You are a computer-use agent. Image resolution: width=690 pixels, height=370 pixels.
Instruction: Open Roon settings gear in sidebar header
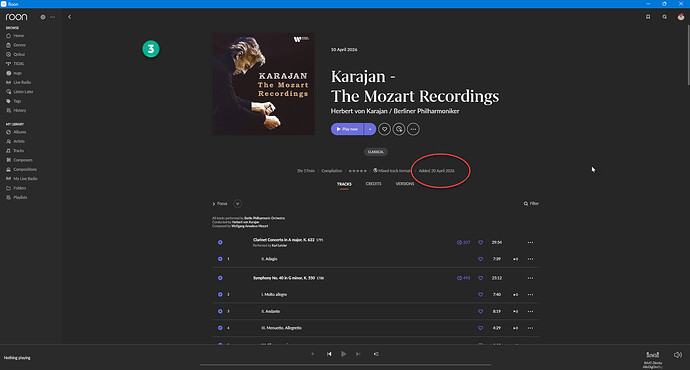[x=43, y=17]
